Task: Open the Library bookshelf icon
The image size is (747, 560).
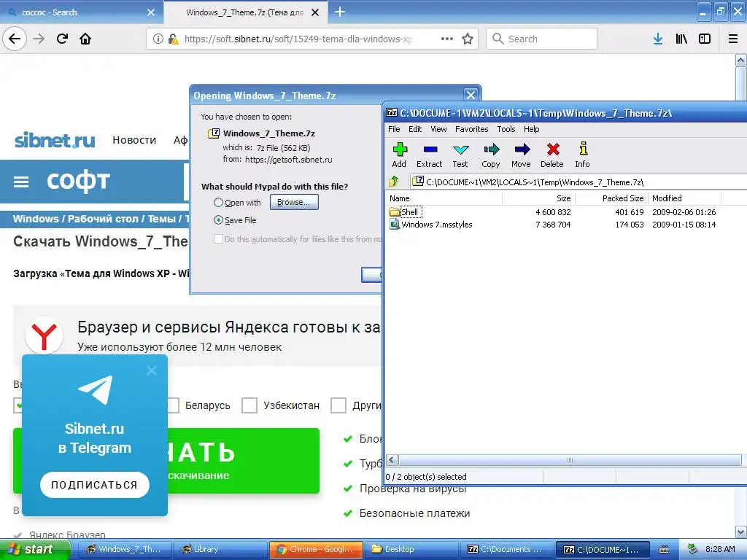Action: [681, 39]
